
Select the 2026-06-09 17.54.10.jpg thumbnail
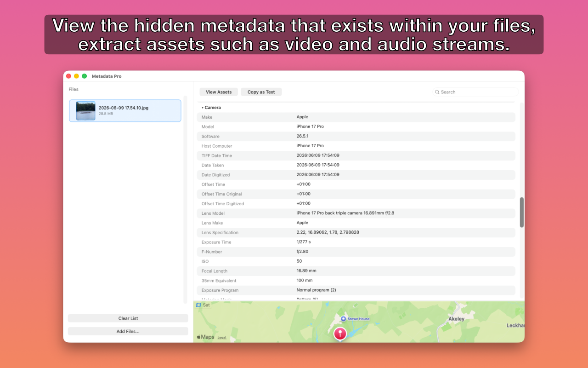(x=85, y=111)
